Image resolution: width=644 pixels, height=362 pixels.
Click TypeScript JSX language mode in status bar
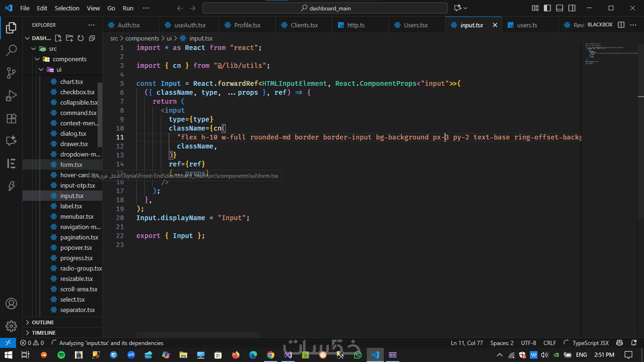tap(590, 343)
